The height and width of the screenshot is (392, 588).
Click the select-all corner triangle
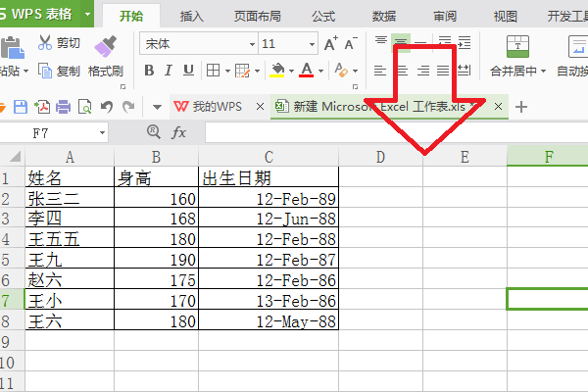pos(15,157)
